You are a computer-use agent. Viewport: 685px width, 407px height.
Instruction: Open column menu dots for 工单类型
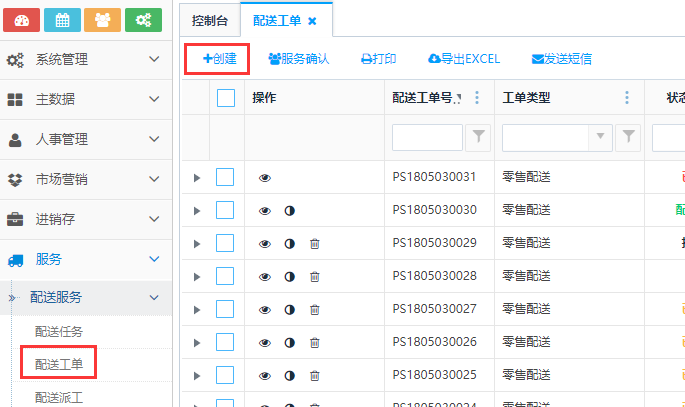click(x=627, y=98)
